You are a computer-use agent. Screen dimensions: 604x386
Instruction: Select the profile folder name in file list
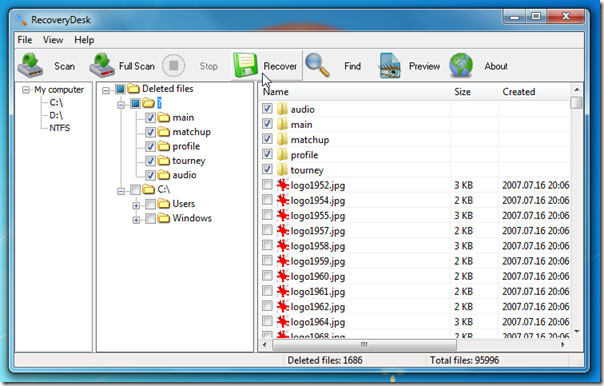(304, 155)
